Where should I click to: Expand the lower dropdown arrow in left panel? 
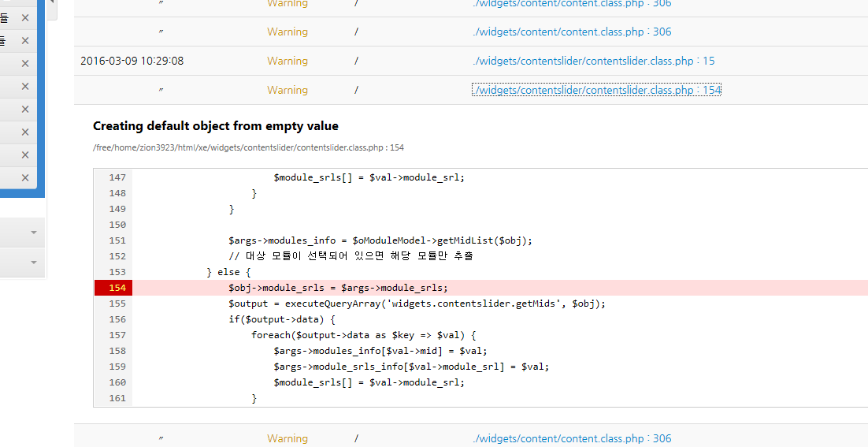pos(33,262)
